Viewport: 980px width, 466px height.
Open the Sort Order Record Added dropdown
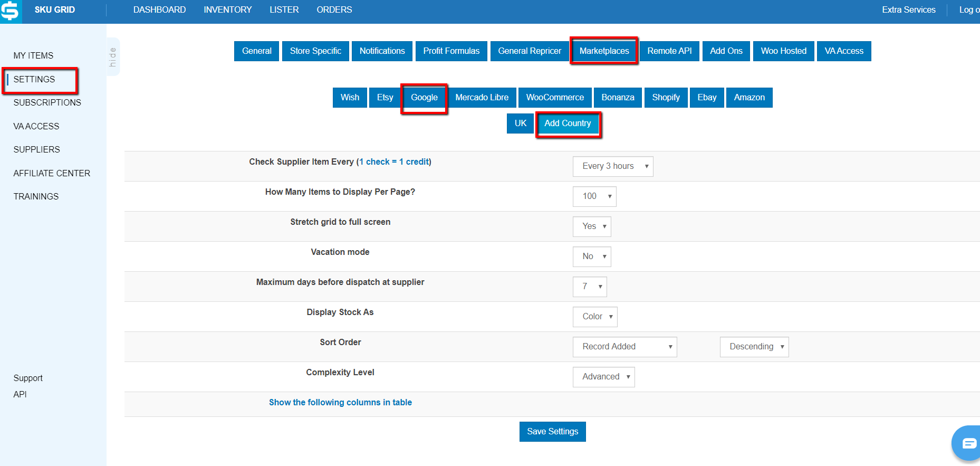[x=625, y=347]
